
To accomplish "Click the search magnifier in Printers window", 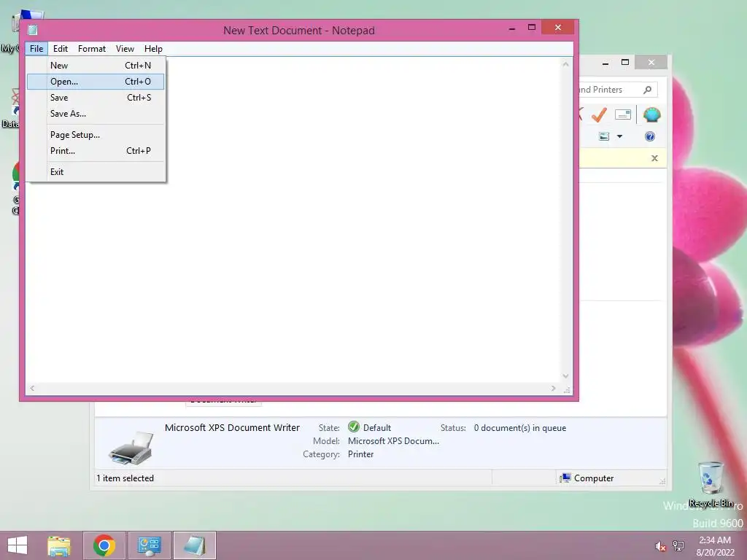I will 647,90.
